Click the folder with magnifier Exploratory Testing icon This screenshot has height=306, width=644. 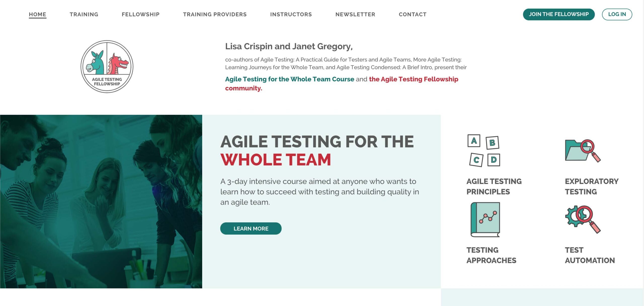point(582,151)
